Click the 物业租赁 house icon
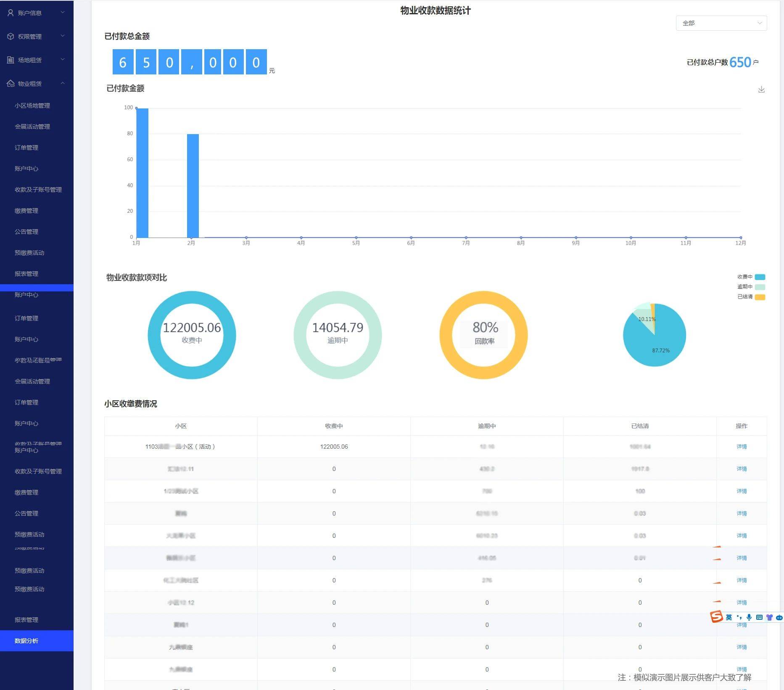Viewport: 784px width, 690px height. coord(11,84)
